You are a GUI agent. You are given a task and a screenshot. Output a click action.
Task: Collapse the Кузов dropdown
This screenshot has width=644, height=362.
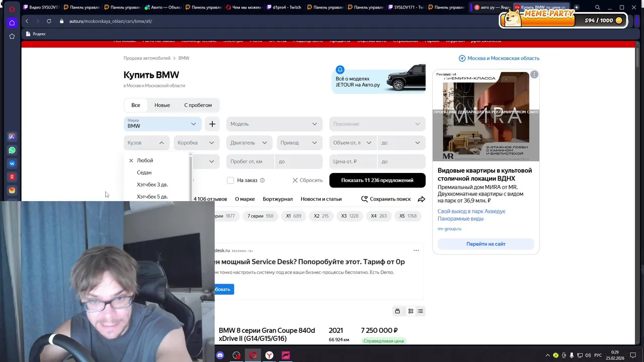146,143
